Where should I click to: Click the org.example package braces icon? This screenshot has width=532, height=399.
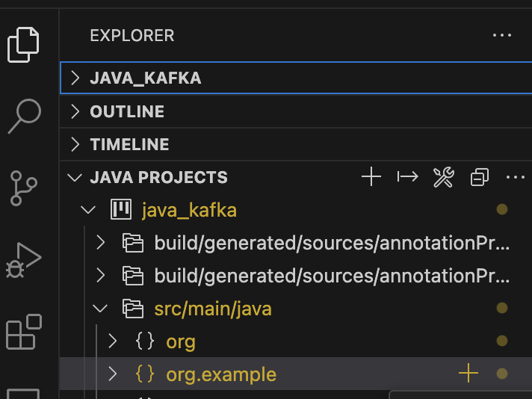(x=145, y=374)
